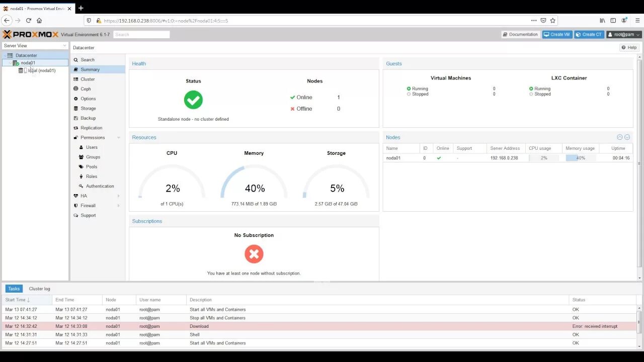Screen dimensions: 644x362
Task: Click the Roles figure icon
Action: pos(81,176)
